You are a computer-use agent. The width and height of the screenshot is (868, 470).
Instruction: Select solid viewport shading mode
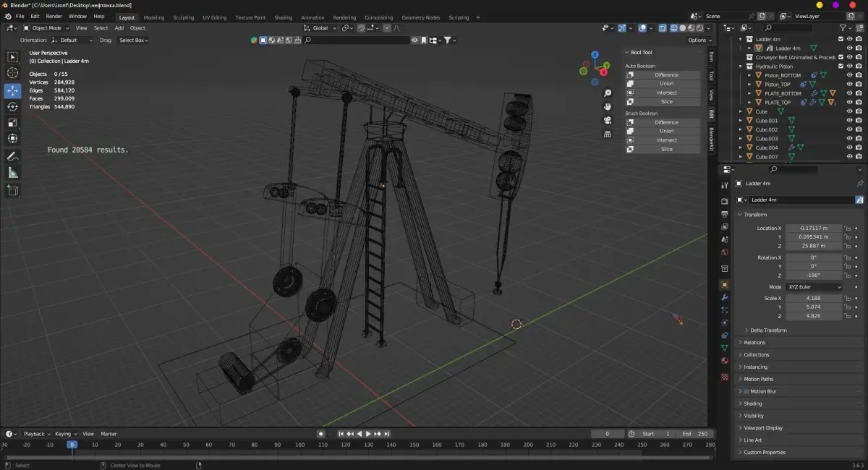[682, 28]
